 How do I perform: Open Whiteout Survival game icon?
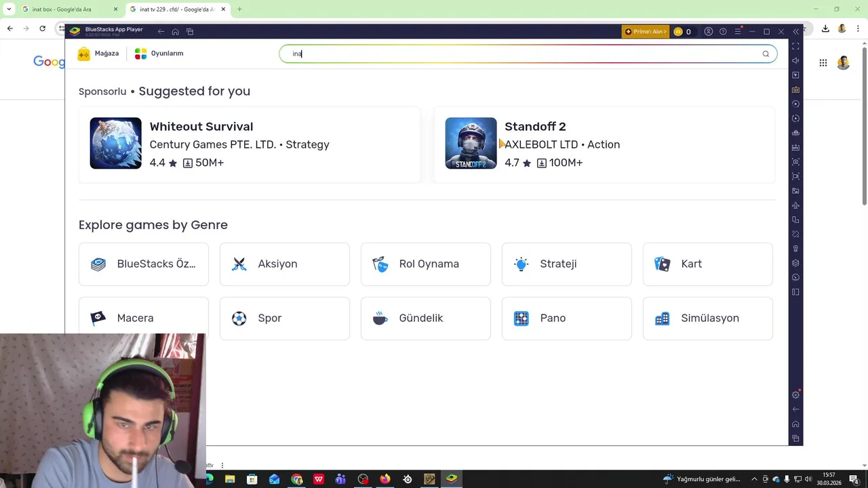(x=116, y=143)
